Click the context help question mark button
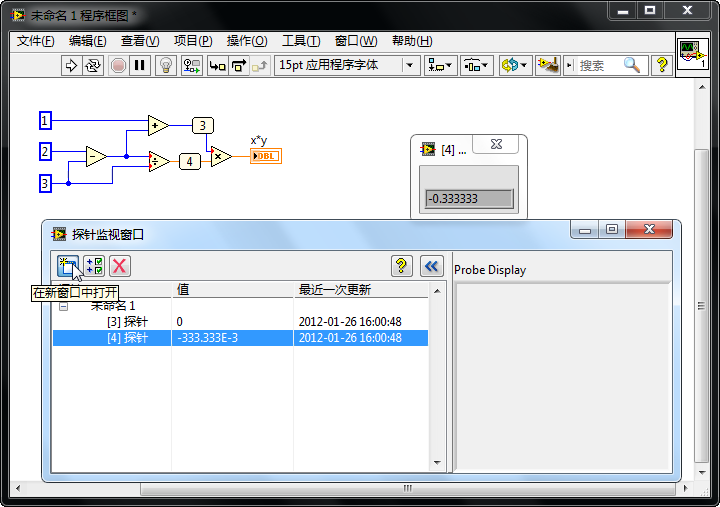Image resolution: width=720 pixels, height=507 pixels. (661, 65)
